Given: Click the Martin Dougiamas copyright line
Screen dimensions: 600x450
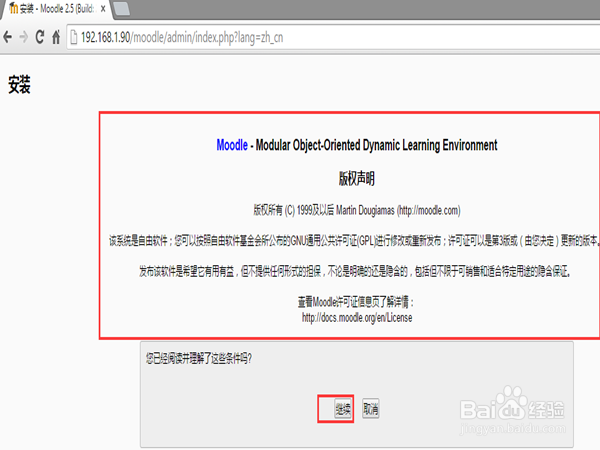Looking at the screenshot, I should click(357, 210).
